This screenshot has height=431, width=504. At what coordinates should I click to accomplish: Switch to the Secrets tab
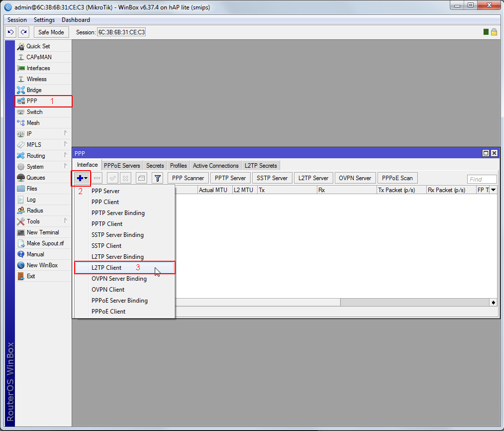tap(155, 166)
